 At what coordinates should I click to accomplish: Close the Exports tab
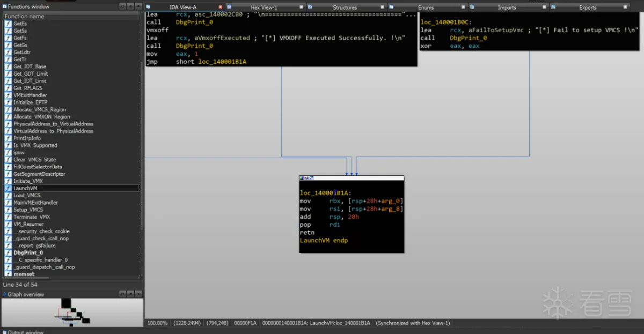[626, 7]
